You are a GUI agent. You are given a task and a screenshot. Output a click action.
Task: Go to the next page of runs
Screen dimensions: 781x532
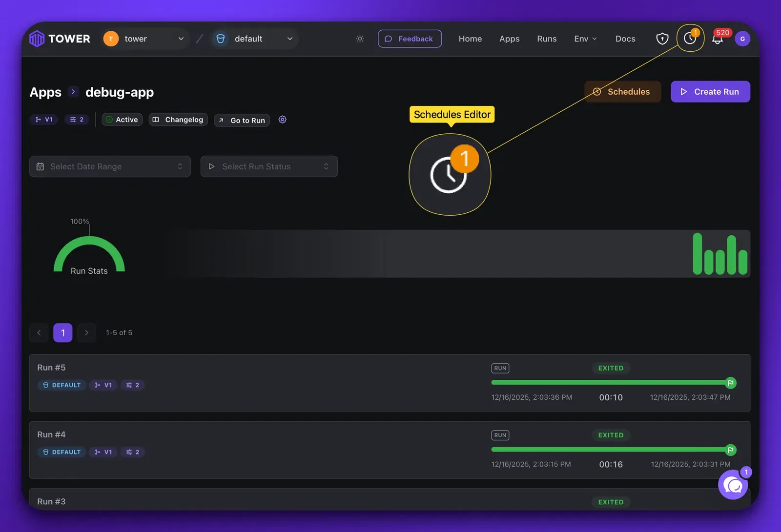[86, 332]
